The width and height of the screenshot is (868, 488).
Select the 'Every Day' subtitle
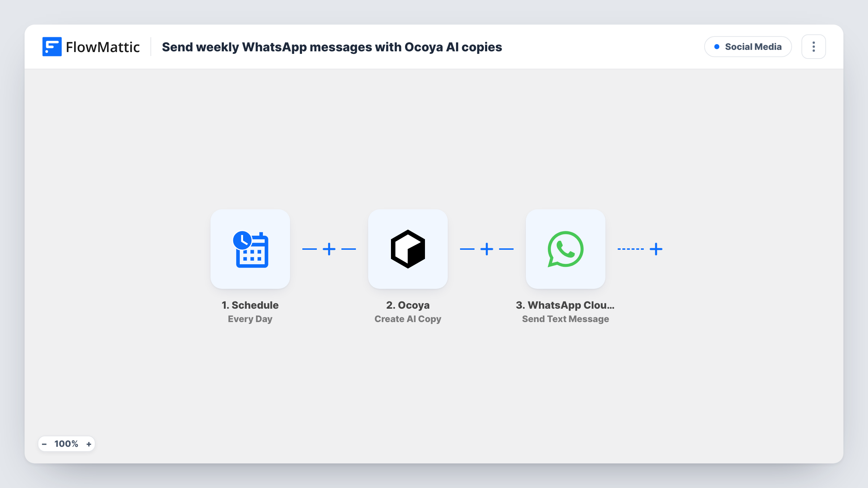click(250, 319)
